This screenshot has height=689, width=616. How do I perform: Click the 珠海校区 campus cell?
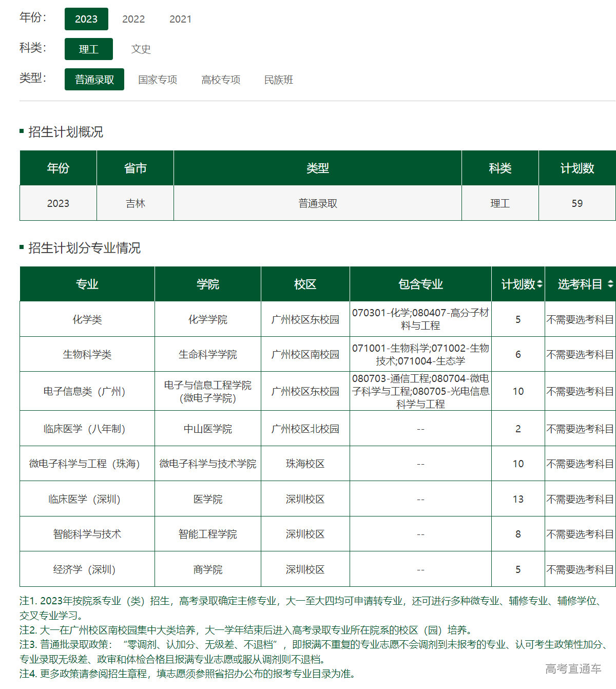tap(305, 463)
